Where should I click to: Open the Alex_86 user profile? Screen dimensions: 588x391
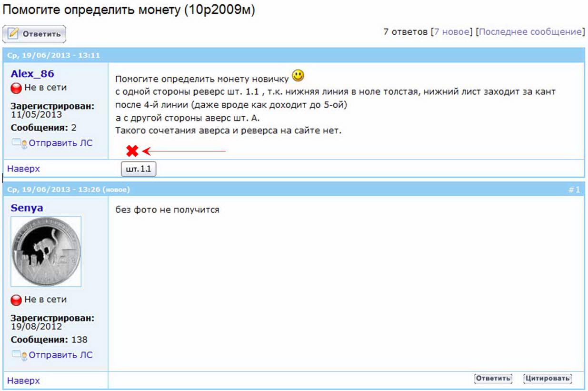click(32, 74)
